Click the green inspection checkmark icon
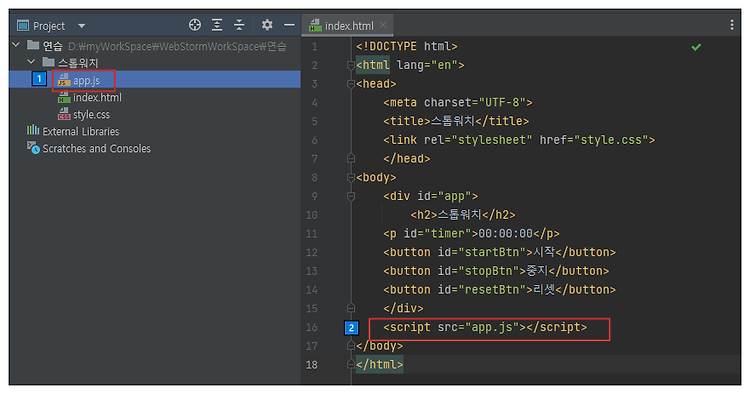 coord(696,47)
